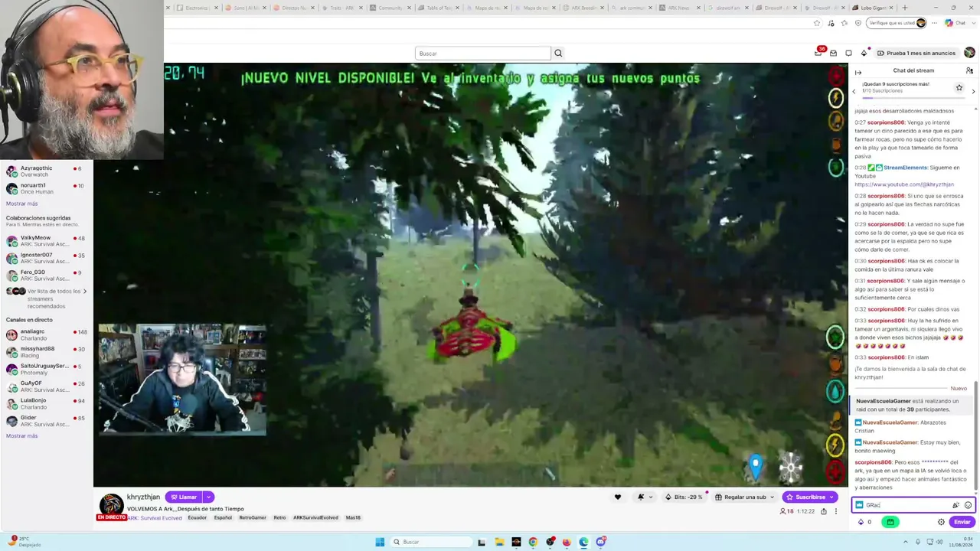Open ValkyMeow channel in sidebar
This screenshot has height=551, width=980.
click(47, 241)
